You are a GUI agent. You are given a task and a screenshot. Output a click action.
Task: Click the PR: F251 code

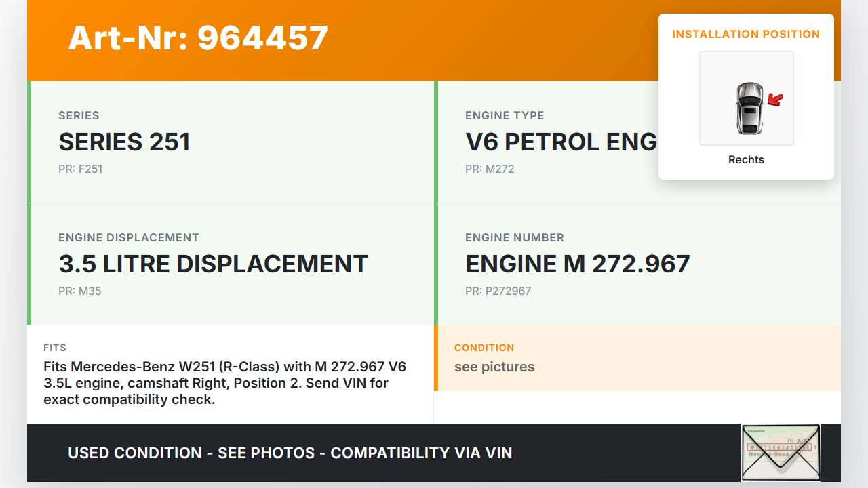pyautogui.click(x=80, y=169)
